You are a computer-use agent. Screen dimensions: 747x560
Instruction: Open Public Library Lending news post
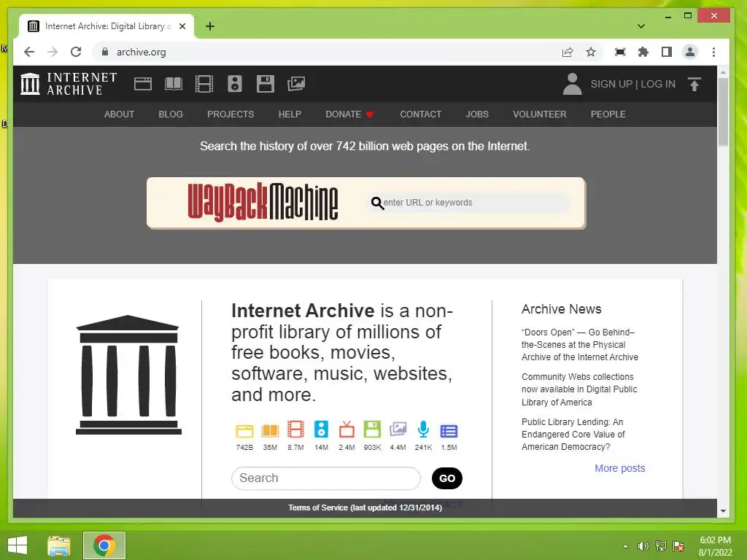point(573,435)
